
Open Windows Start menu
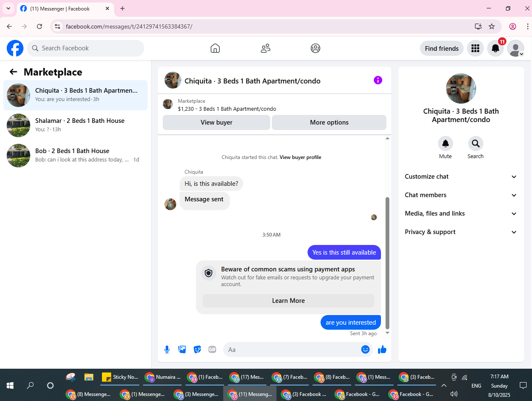(10, 385)
